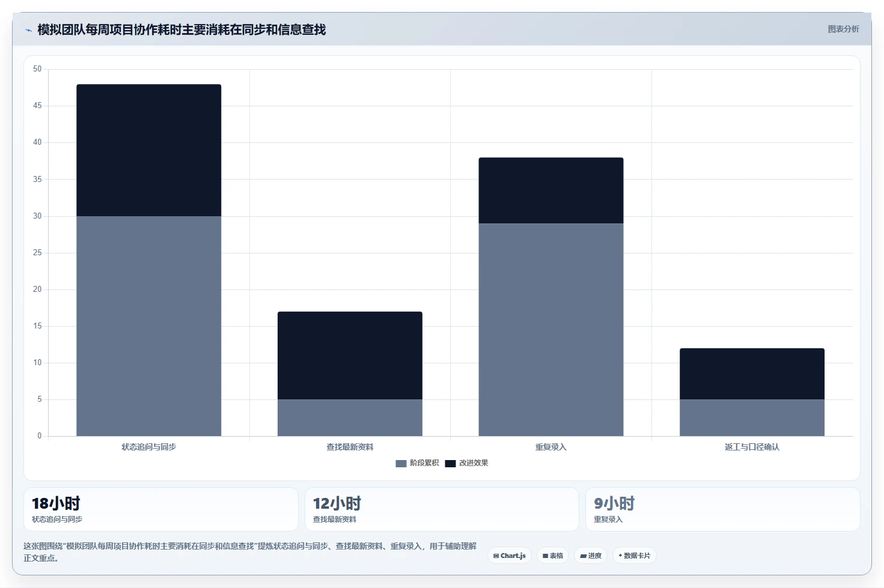Click the description paragraph starting 这张图围绕

[250, 552]
